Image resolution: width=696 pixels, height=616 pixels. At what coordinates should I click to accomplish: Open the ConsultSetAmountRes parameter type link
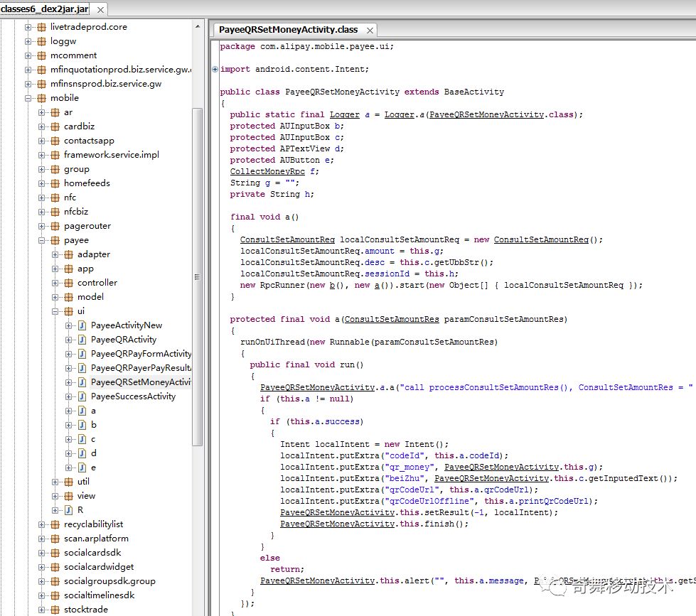point(392,319)
